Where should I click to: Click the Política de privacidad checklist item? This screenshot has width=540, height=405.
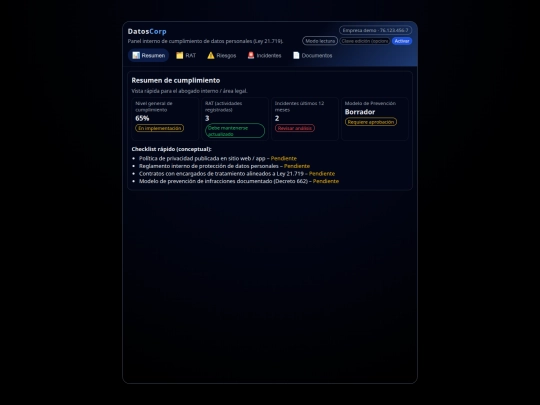(218, 158)
